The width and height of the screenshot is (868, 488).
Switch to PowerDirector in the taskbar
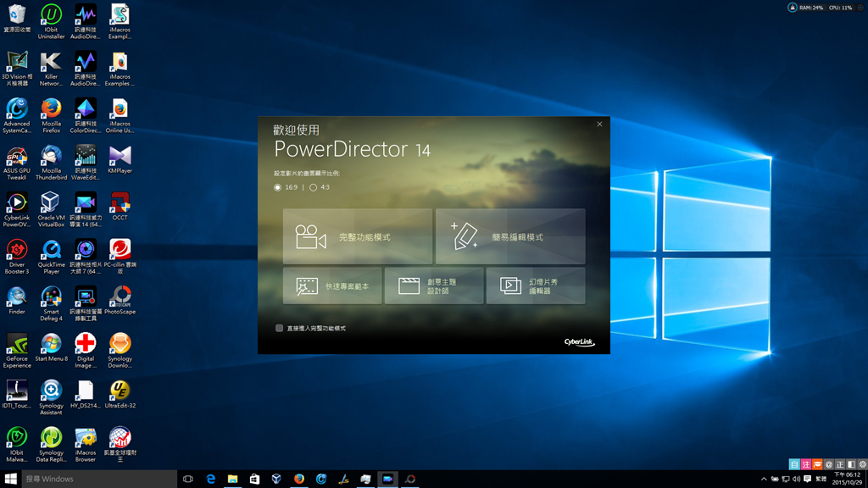(x=387, y=479)
